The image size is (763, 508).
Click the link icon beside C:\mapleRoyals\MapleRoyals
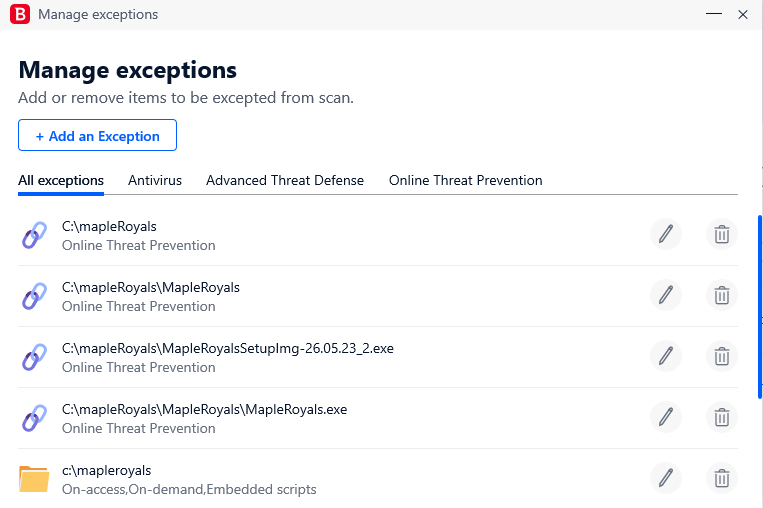click(34, 296)
